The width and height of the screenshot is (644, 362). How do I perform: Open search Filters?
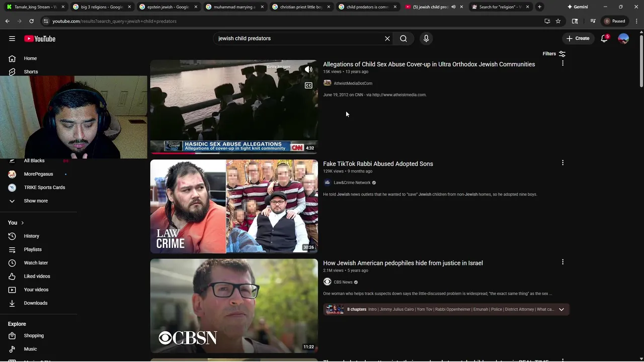pyautogui.click(x=554, y=54)
